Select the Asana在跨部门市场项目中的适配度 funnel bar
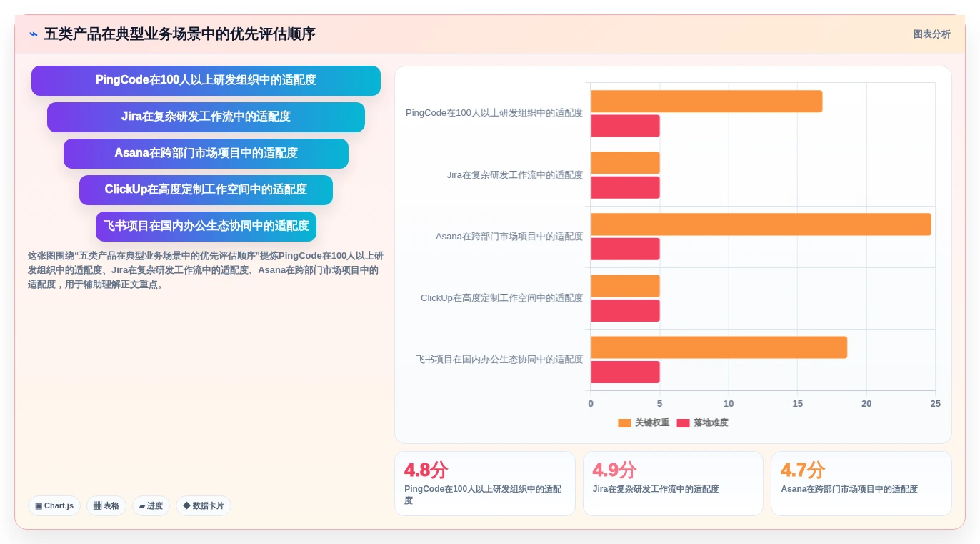The height and width of the screenshot is (544, 980). click(x=206, y=154)
